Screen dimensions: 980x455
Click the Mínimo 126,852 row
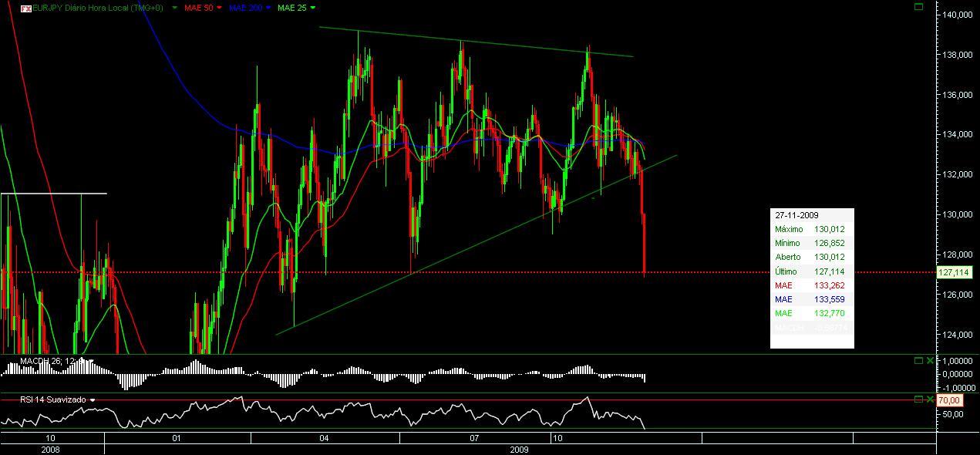click(812, 243)
